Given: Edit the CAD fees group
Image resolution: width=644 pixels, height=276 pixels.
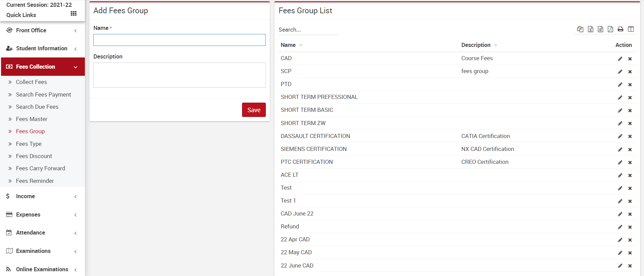Looking at the screenshot, I should (x=620, y=59).
